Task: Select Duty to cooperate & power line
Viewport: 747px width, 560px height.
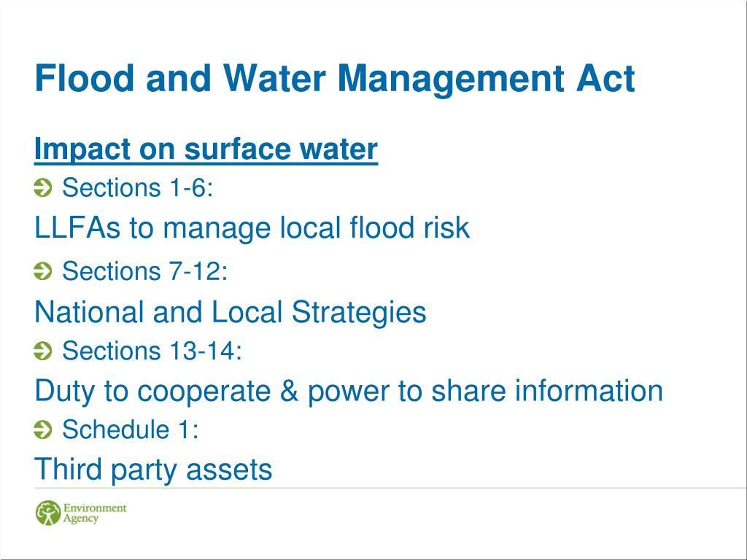Action: click(x=349, y=392)
